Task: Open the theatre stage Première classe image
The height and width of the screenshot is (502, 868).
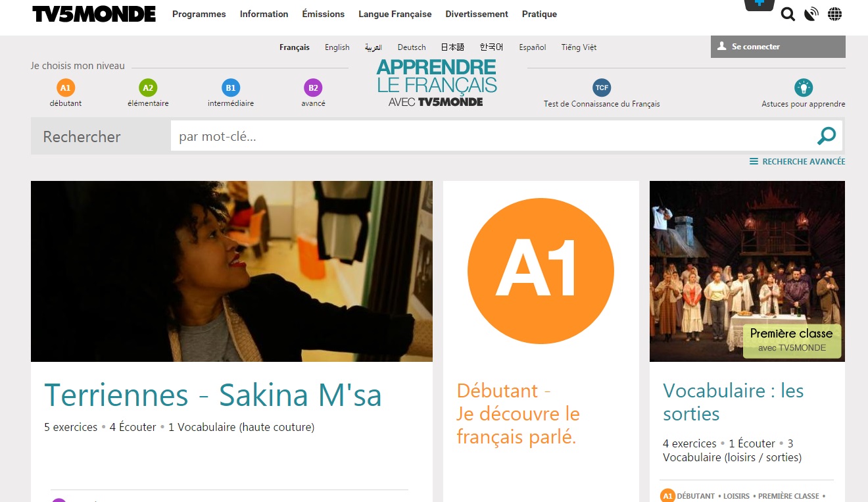Action: (747, 271)
